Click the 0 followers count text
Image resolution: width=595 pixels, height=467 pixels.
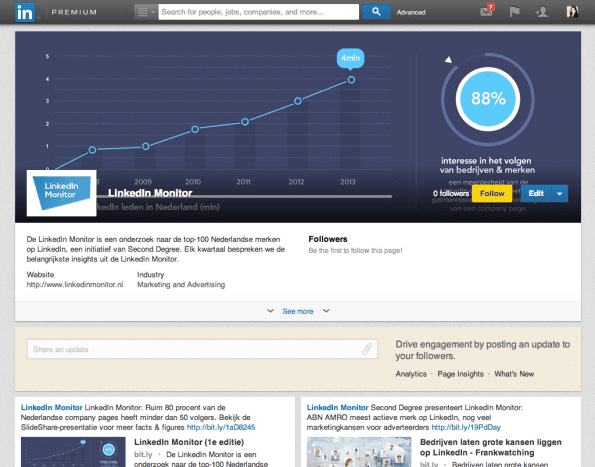(451, 193)
